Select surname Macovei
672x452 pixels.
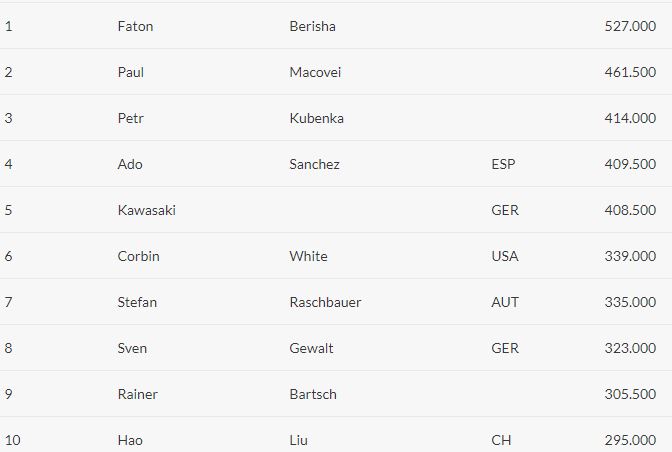pos(315,72)
